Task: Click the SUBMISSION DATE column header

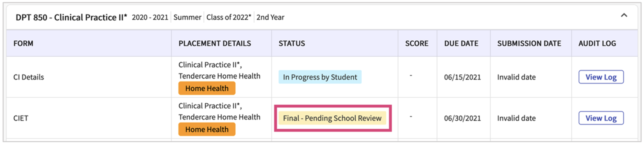Action: [529, 43]
